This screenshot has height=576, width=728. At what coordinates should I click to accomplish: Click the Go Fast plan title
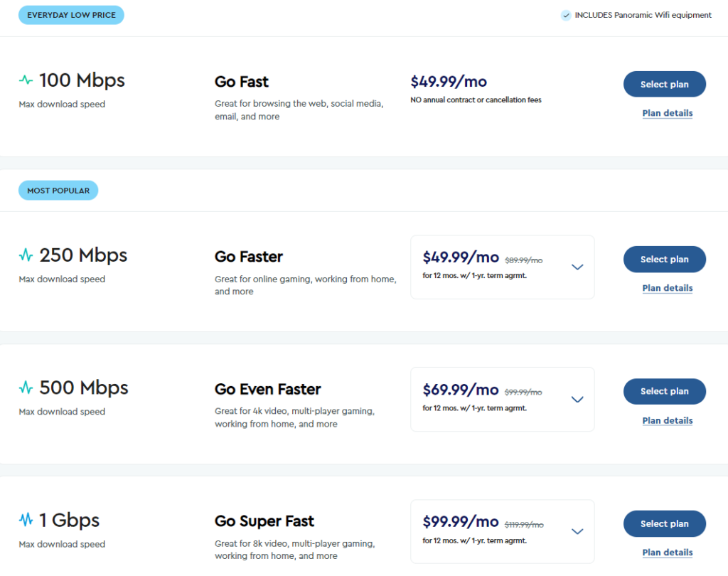click(242, 82)
